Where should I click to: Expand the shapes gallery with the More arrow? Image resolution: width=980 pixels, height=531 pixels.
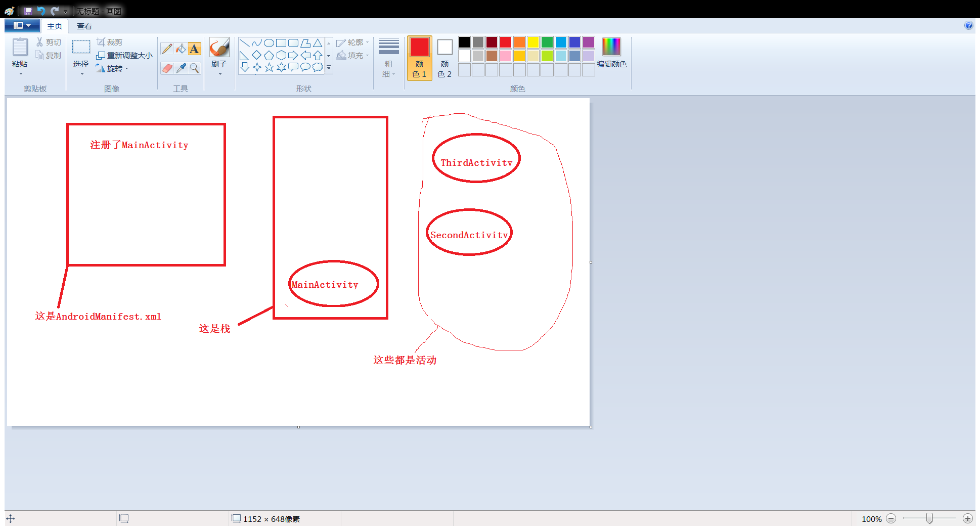[x=329, y=67]
